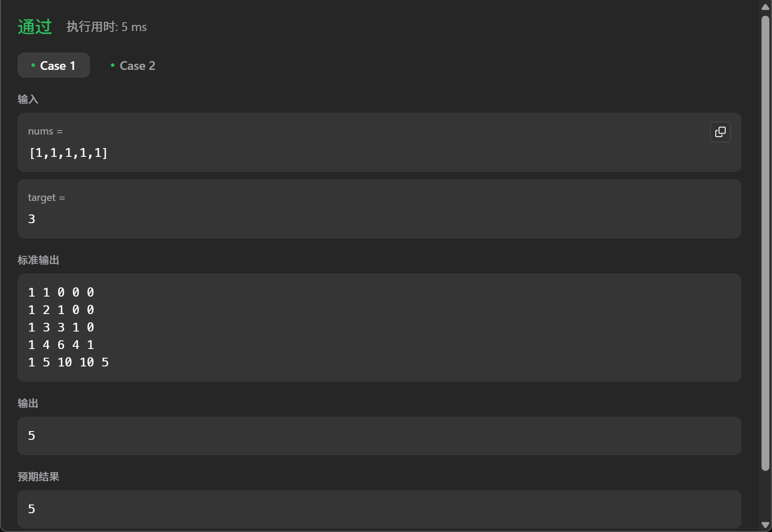This screenshot has height=532, width=772.
Task: Click the "target =" parameter label
Action: (46, 197)
